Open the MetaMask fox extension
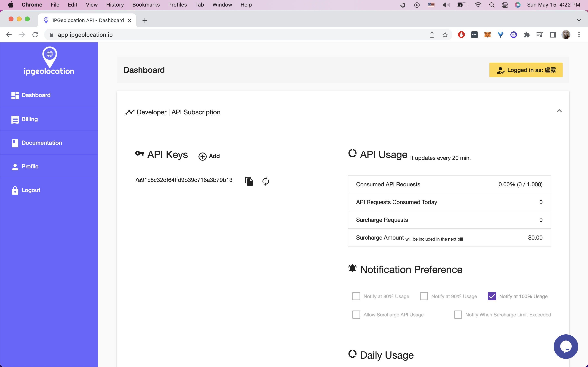 point(487,35)
